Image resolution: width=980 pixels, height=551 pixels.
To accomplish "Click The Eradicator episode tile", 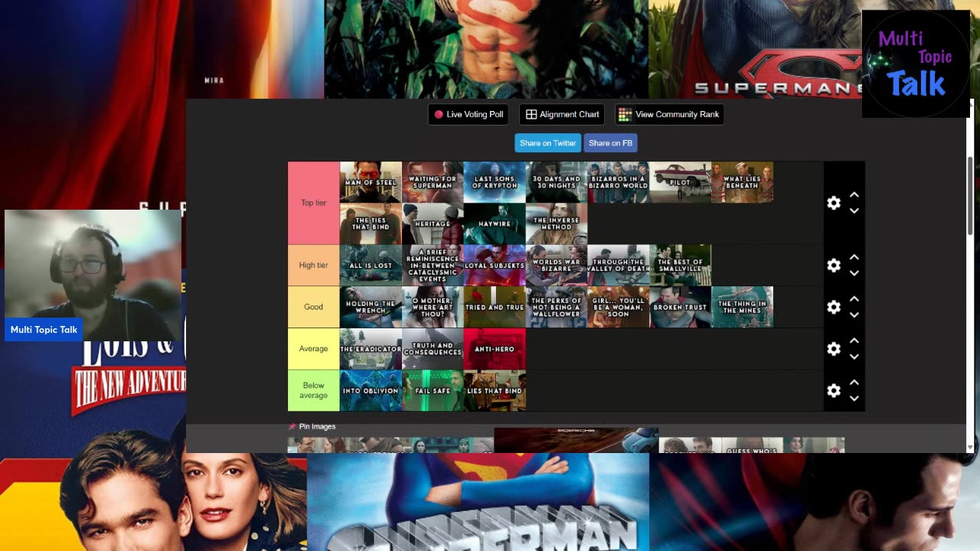I will [371, 349].
